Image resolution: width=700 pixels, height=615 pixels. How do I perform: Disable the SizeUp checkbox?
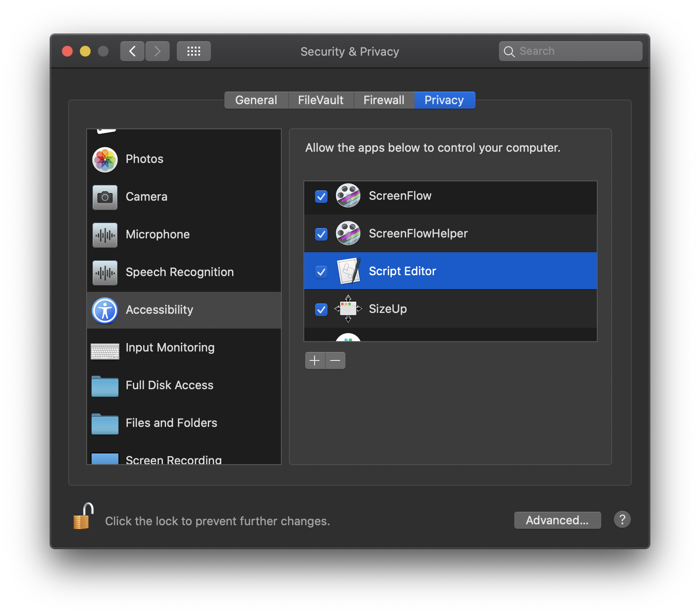321,310
